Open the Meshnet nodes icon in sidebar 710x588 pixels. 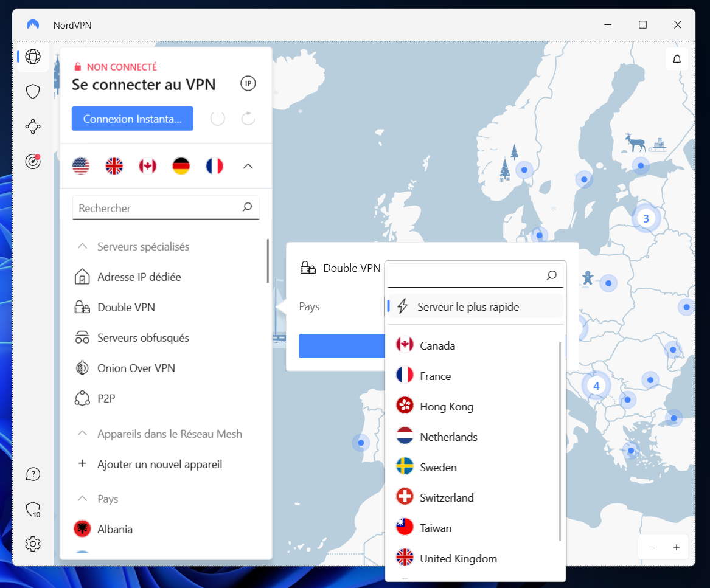pos(33,126)
